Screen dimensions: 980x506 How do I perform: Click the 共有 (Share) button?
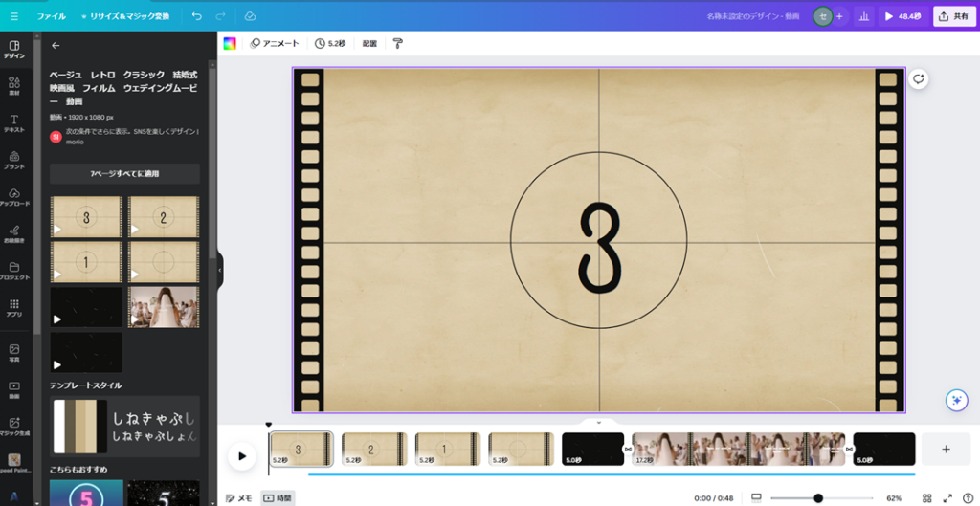[954, 16]
